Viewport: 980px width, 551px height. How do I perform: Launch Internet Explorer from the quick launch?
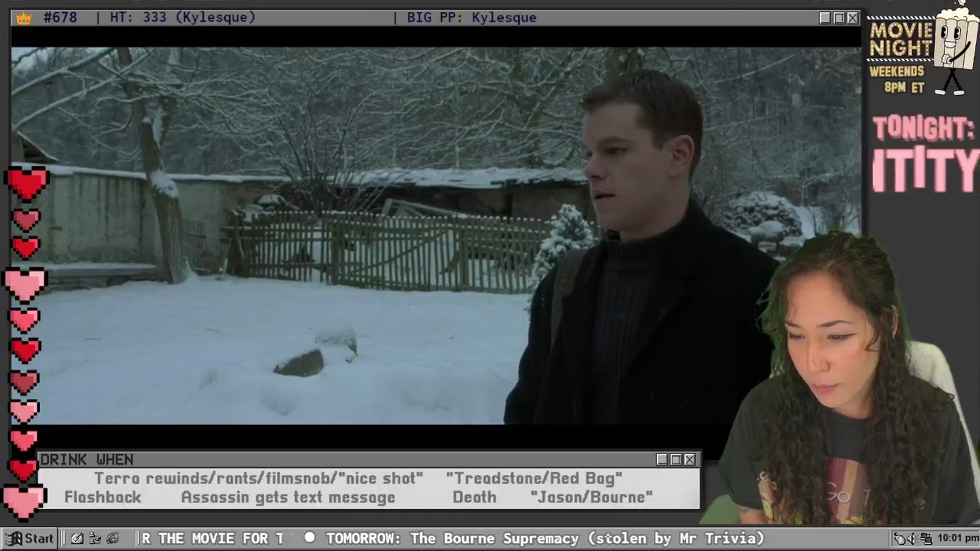(x=113, y=538)
